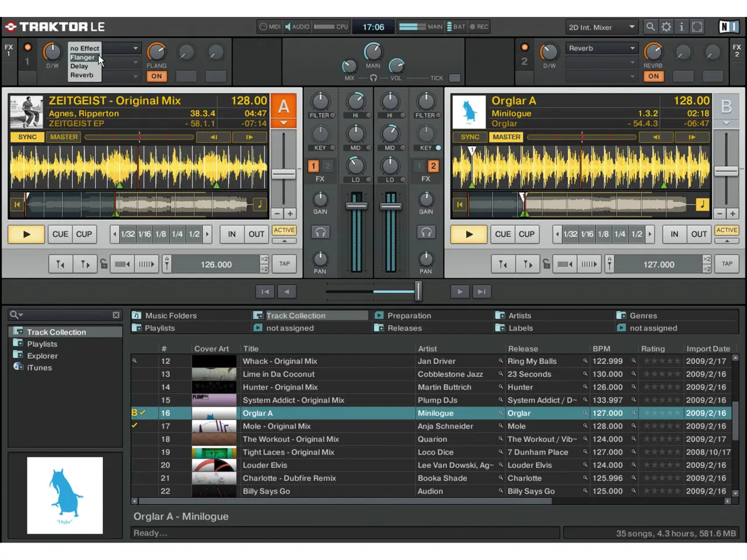
Task: Expand deck A panel arrow below ACTIVE
Action: click(x=284, y=241)
